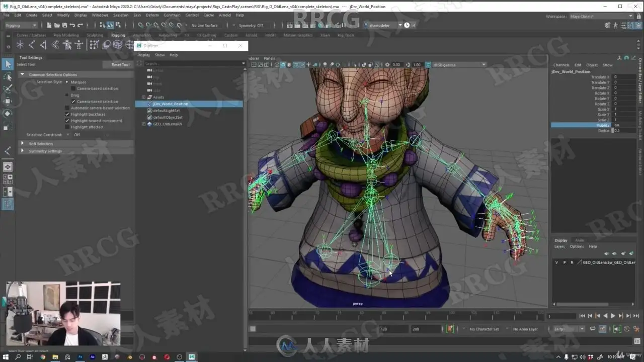Click the Create Lattice shelf icon
Screen dimensions: 644x362
pyautogui.click(x=118, y=45)
